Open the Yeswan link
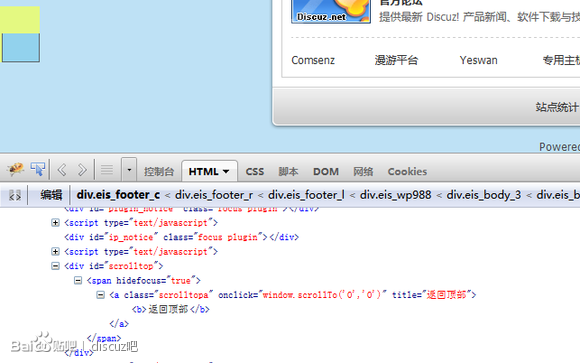580x363 pixels. click(478, 60)
